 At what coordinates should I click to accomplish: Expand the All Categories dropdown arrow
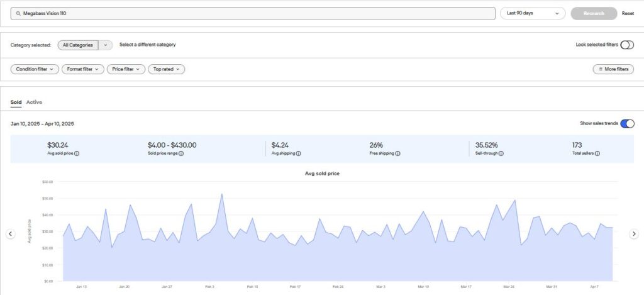point(106,45)
